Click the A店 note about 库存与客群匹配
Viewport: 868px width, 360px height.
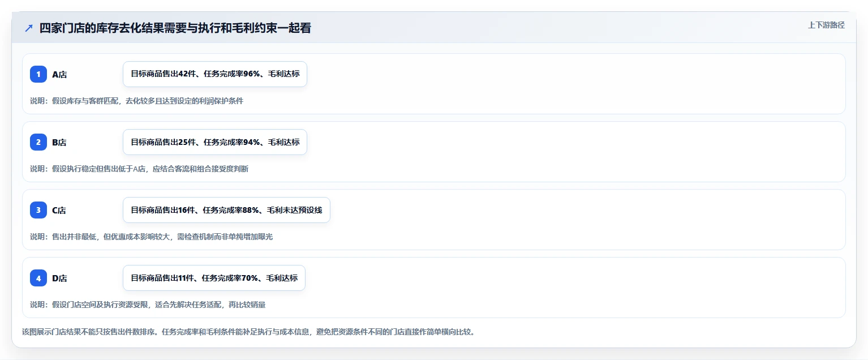(136, 101)
